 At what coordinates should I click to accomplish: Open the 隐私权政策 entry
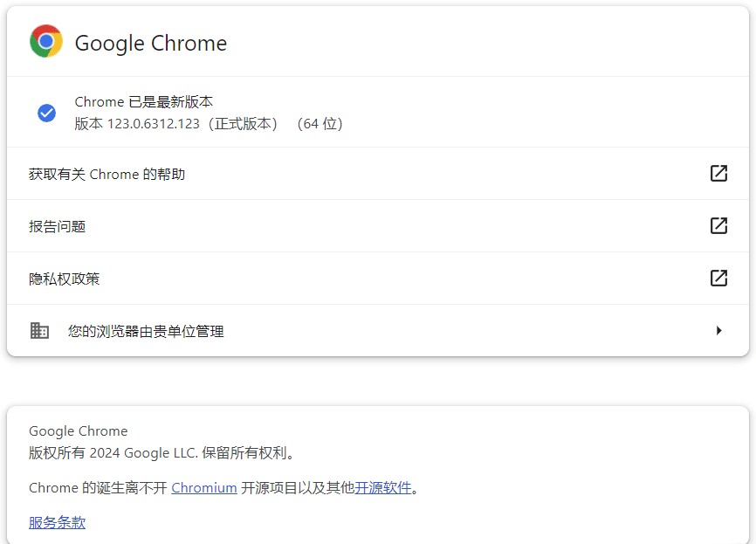pyautogui.click(x=378, y=279)
